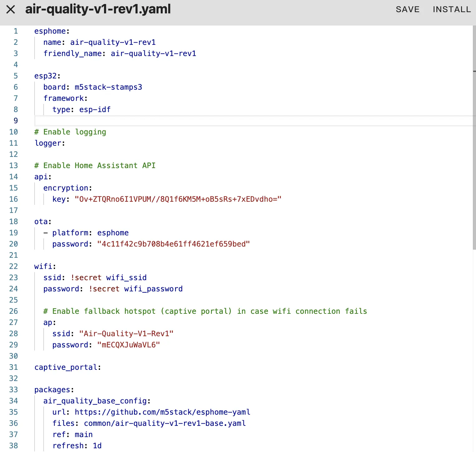The image size is (476, 452).
Task: Click the 'refresh: 1d' line
Action: point(77,446)
